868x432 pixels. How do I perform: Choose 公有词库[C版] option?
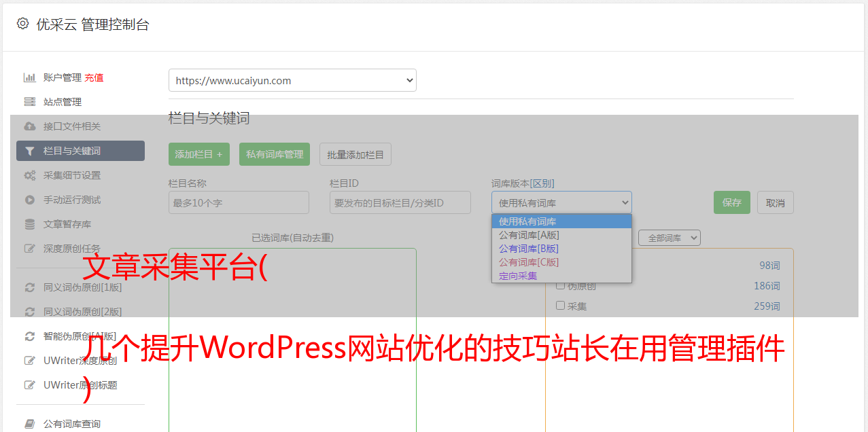(x=561, y=262)
